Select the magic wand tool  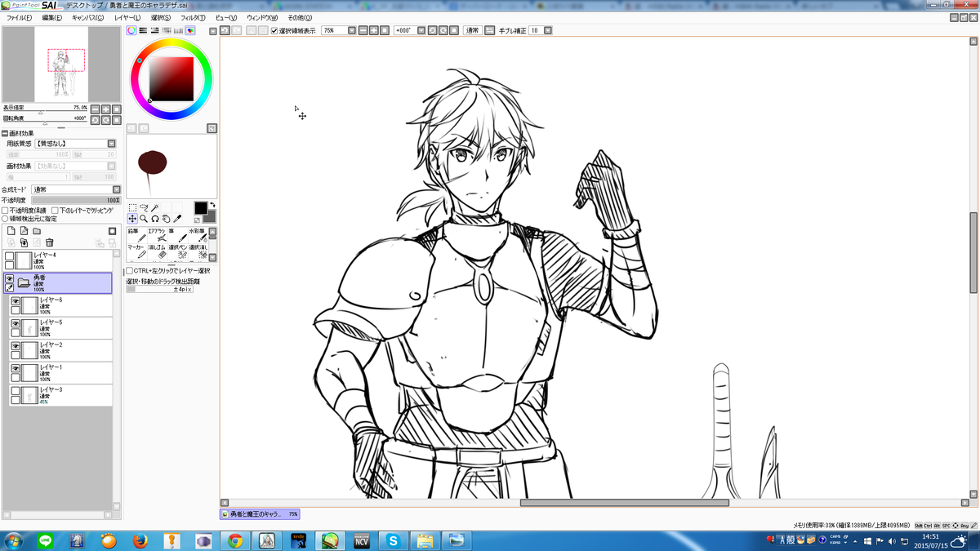pyautogui.click(x=154, y=208)
